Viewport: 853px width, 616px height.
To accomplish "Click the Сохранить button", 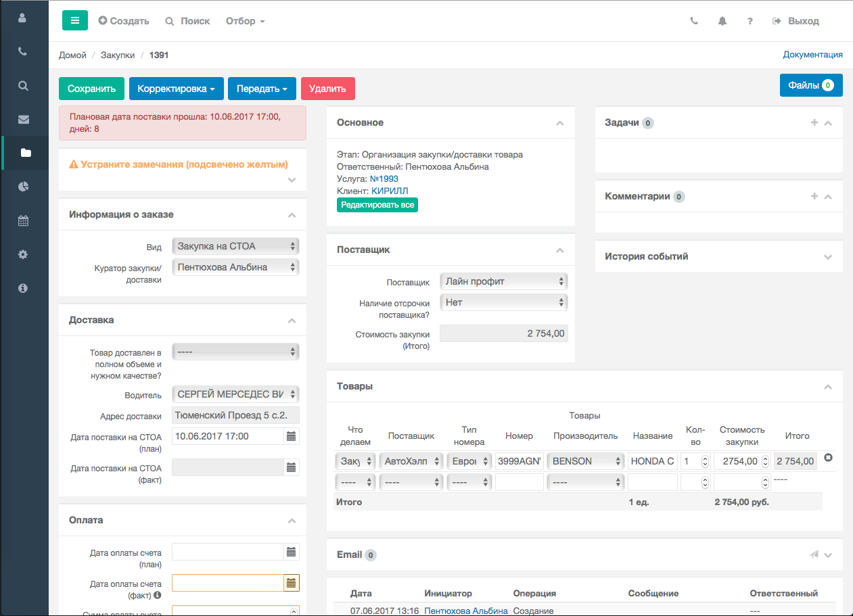I will coord(92,89).
